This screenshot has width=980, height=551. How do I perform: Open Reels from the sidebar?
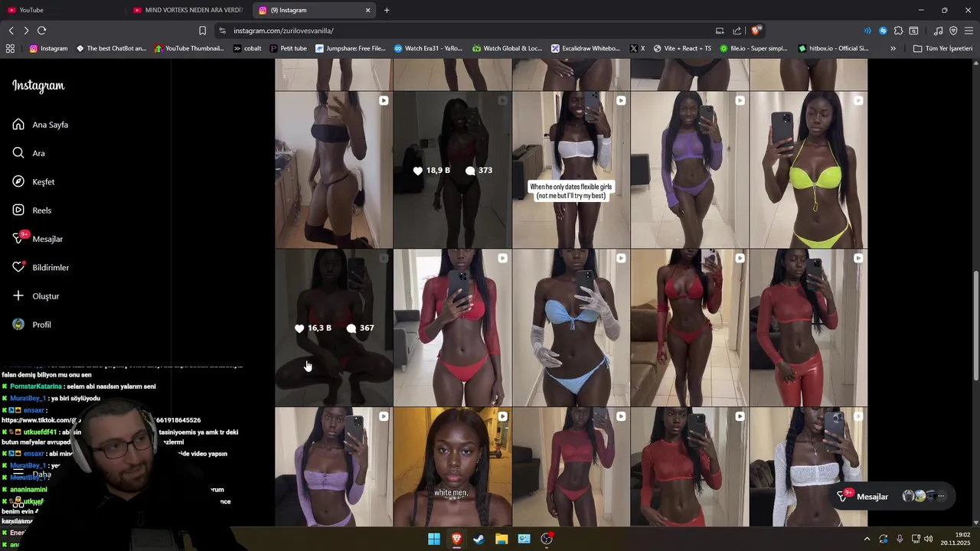coord(32,210)
